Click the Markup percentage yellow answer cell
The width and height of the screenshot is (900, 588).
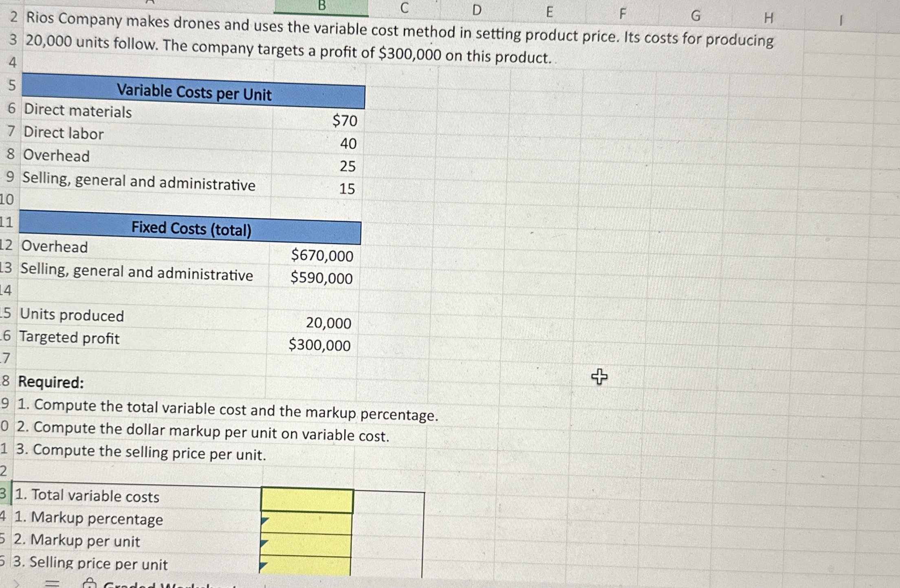(306, 523)
